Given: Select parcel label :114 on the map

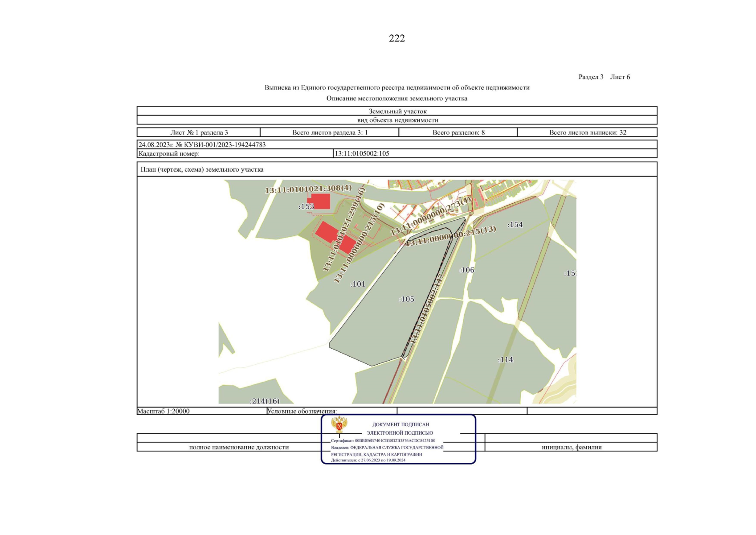Looking at the screenshot, I should point(505,360).
